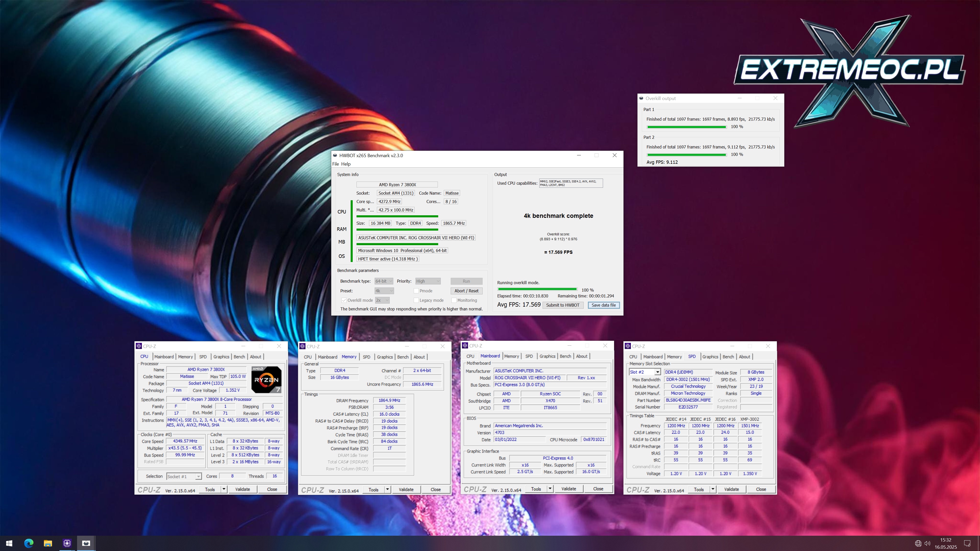This screenshot has width=980, height=551.
Task: Switch to CPU-Z taskbar icon
Action: (67, 543)
